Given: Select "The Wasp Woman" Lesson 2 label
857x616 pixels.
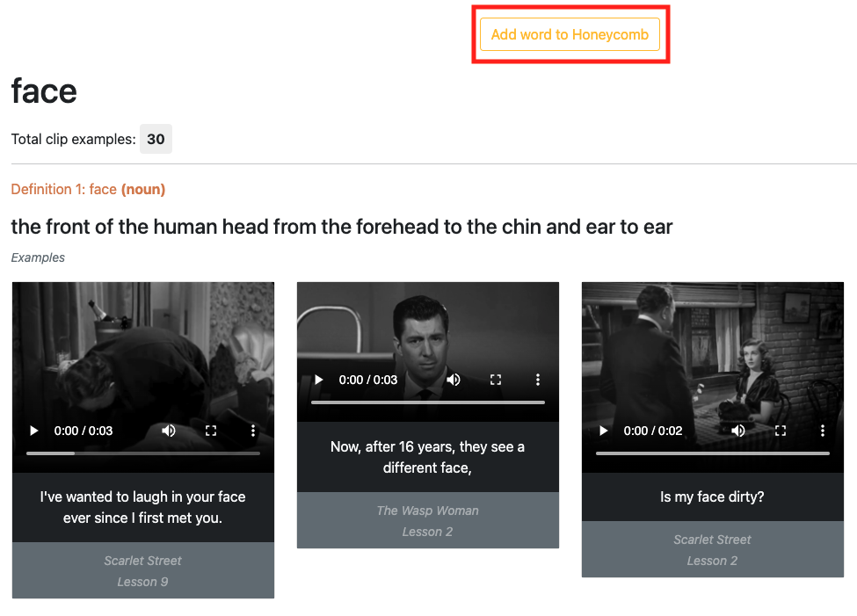Looking at the screenshot, I should click(x=427, y=520).
